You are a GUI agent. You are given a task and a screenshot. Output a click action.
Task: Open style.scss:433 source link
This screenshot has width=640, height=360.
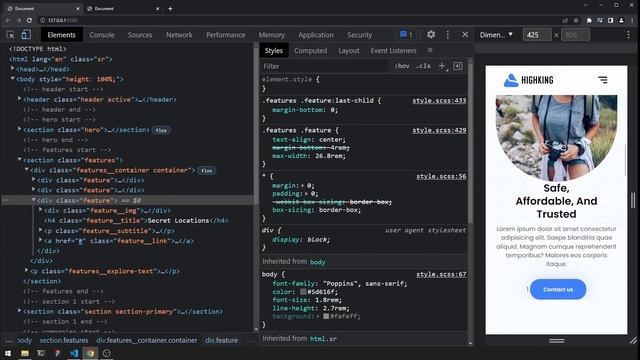[x=439, y=100]
